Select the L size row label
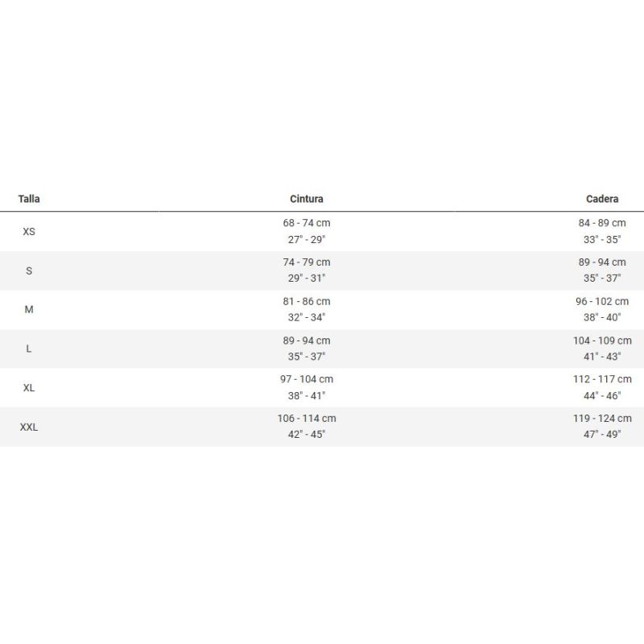 (x=29, y=349)
